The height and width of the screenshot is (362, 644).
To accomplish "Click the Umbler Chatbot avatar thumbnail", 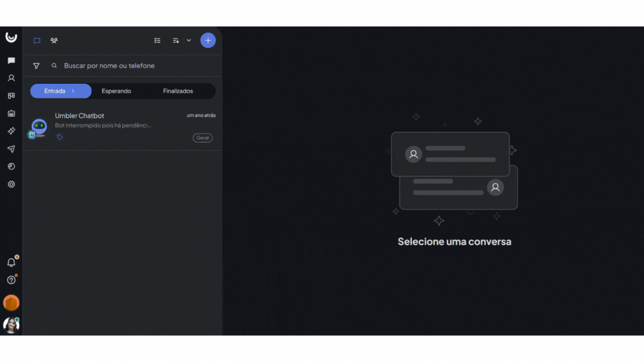I will click(38, 125).
